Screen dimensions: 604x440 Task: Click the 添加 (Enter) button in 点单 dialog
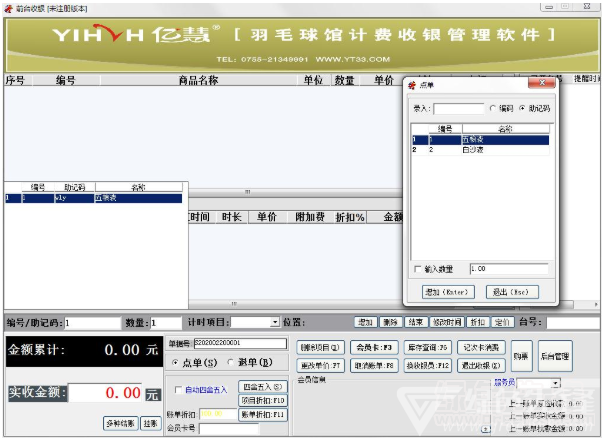click(x=448, y=292)
